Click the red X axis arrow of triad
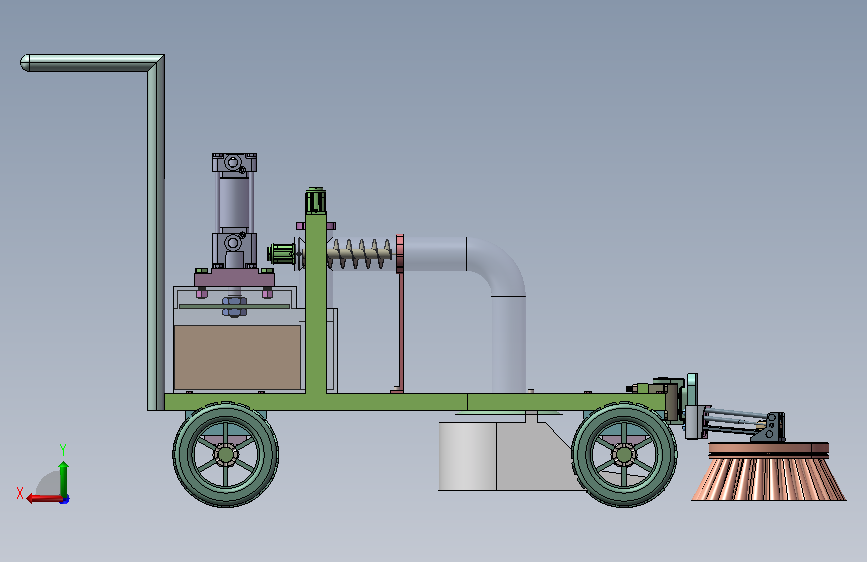This screenshot has width=867, height=562. 44,498
